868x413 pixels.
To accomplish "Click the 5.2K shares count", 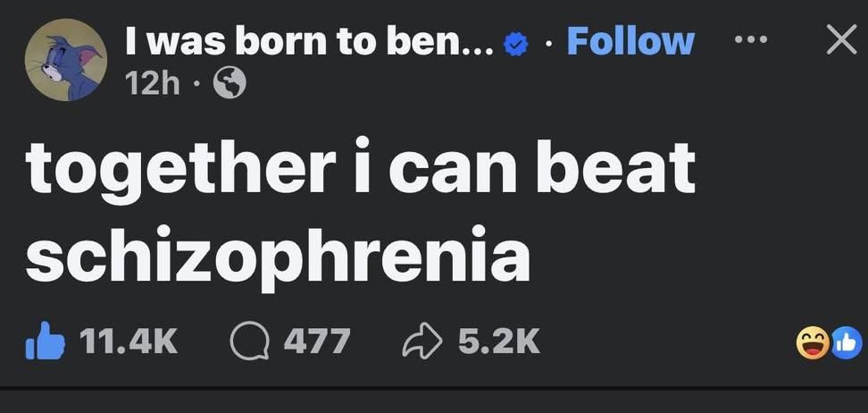I will [498, 341].
